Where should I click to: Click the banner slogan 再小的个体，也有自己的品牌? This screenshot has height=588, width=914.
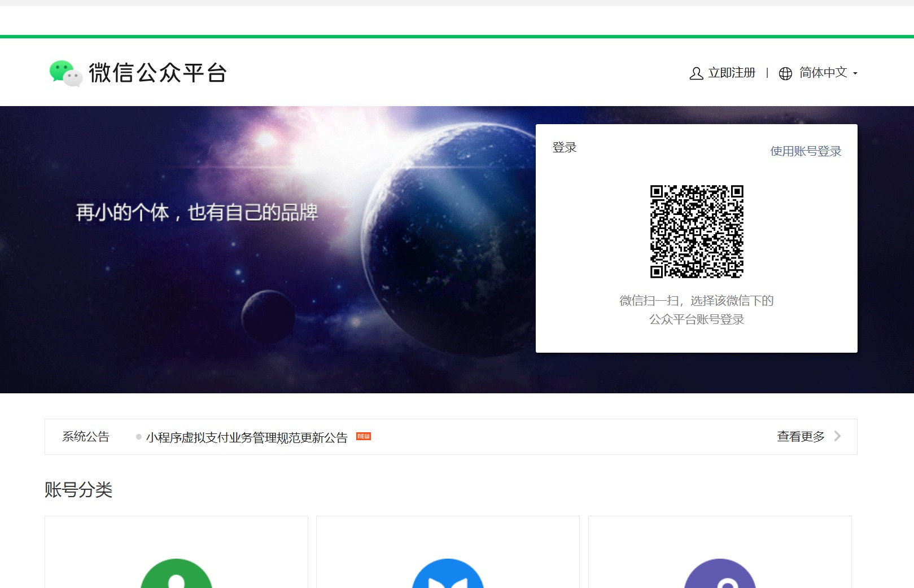coord(197,213)
